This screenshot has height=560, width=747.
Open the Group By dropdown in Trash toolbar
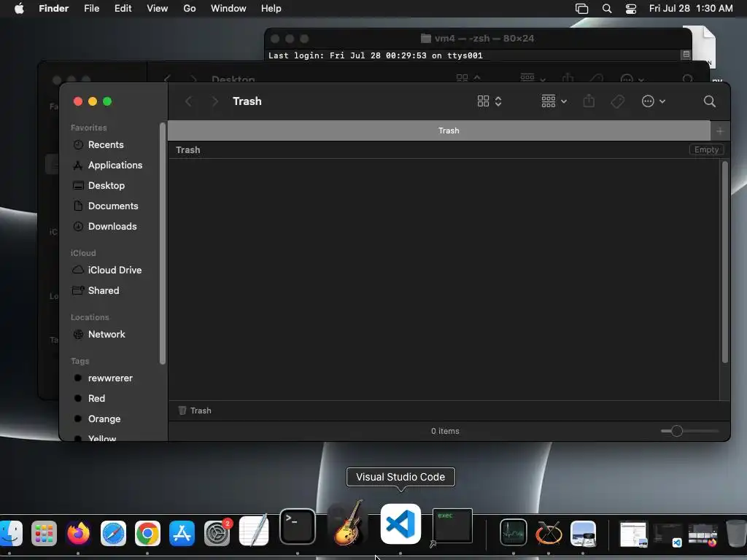(x=554, y=101)
